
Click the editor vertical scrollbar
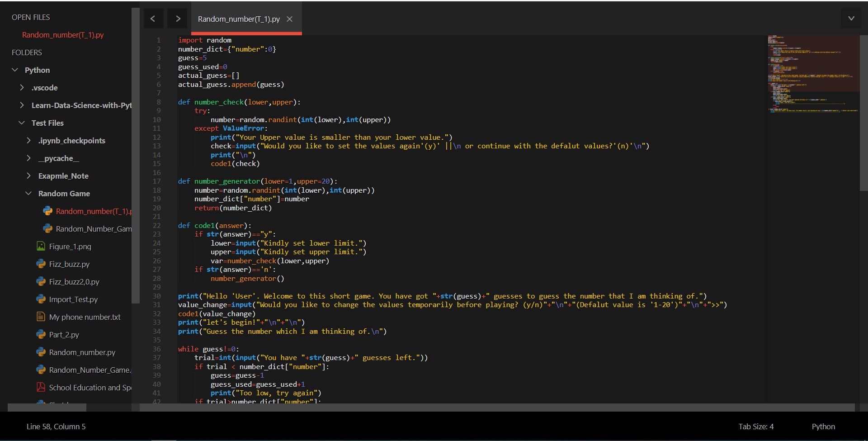coord(863,113)
